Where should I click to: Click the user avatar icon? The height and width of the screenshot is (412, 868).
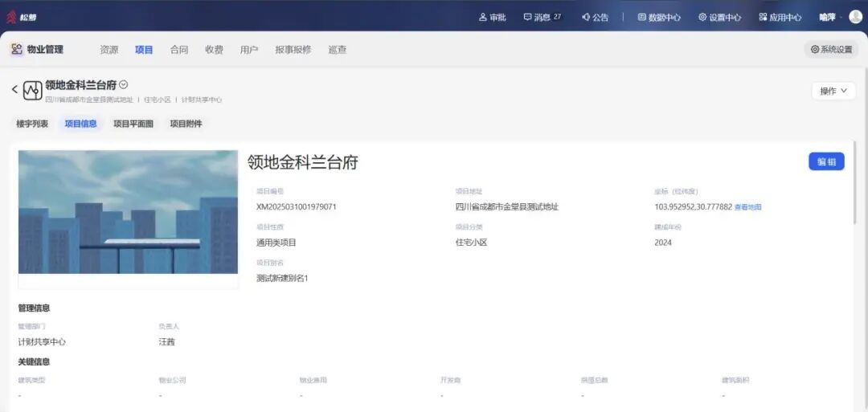[855, 17]
